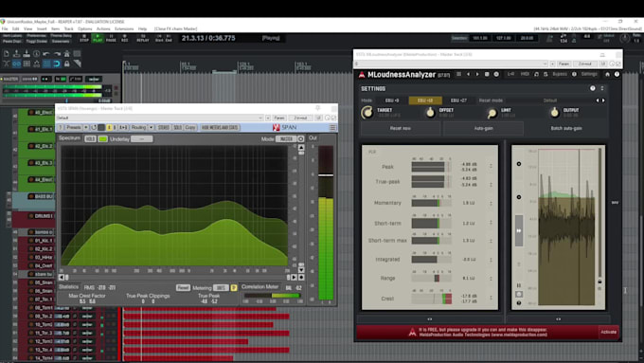Click the SPAN spectrum scroll left arrow
Screen dimensions: 644x363
click(62, 278)
